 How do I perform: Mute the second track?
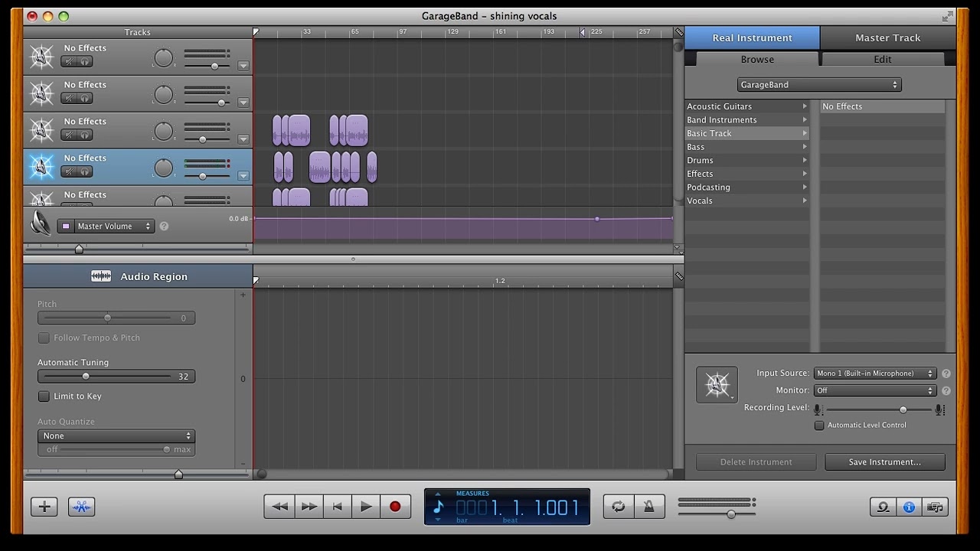(69, 98)
